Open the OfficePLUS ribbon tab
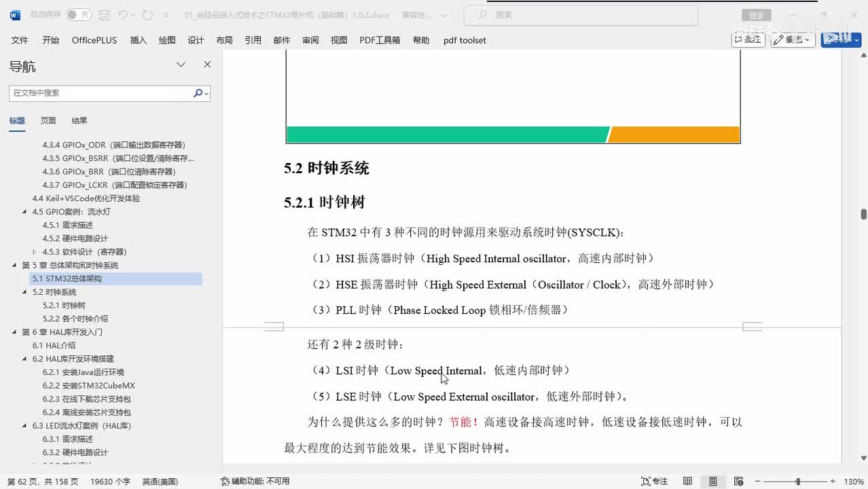This screenshot has height=489, width=868. (x=94, y=40)
